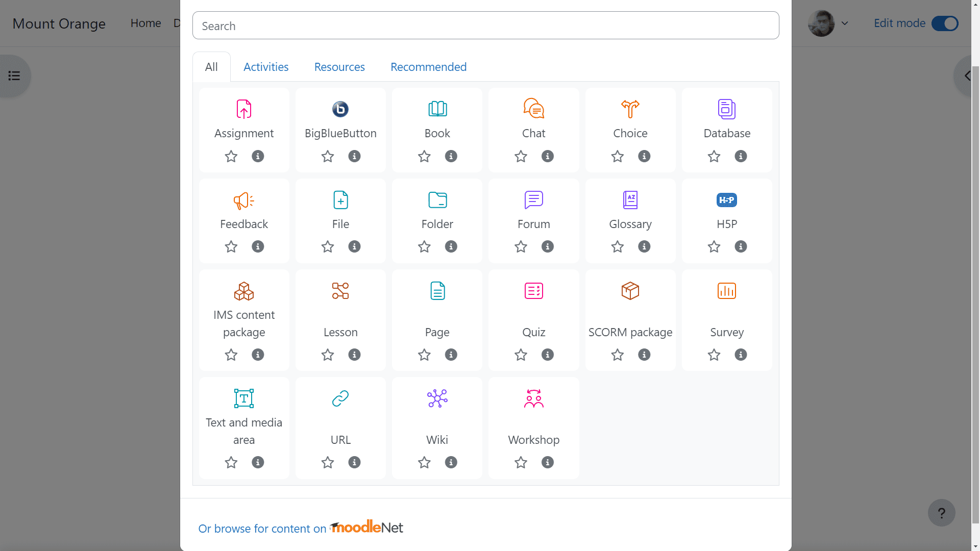
Task: Select the SCORM package icon
Action: (630, 291)
